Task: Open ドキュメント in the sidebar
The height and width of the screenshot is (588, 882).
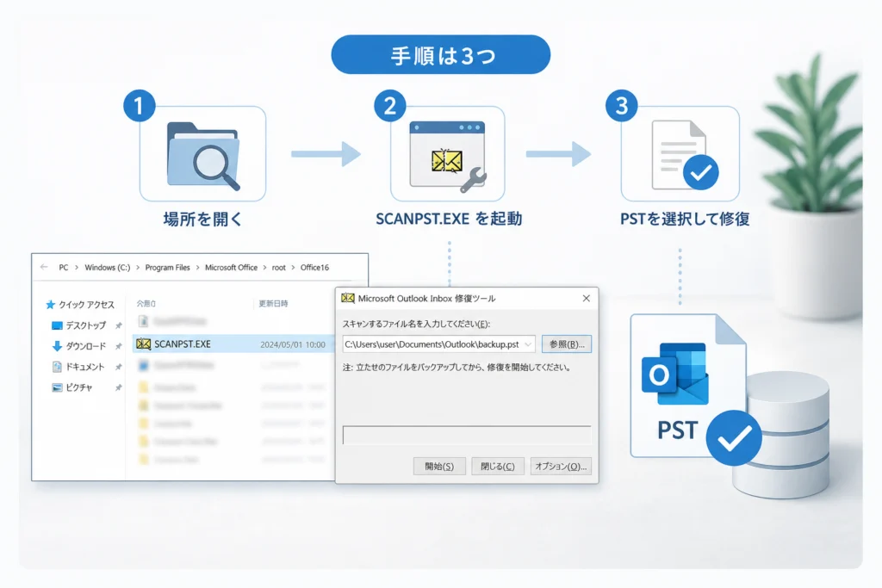Action: pos(85,367)
